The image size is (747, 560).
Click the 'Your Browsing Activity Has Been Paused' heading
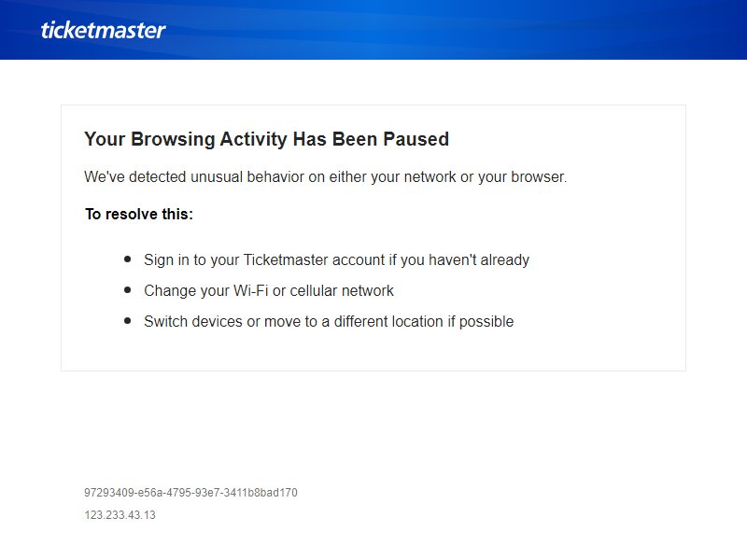pyautogui.click(x=266, y=139)
